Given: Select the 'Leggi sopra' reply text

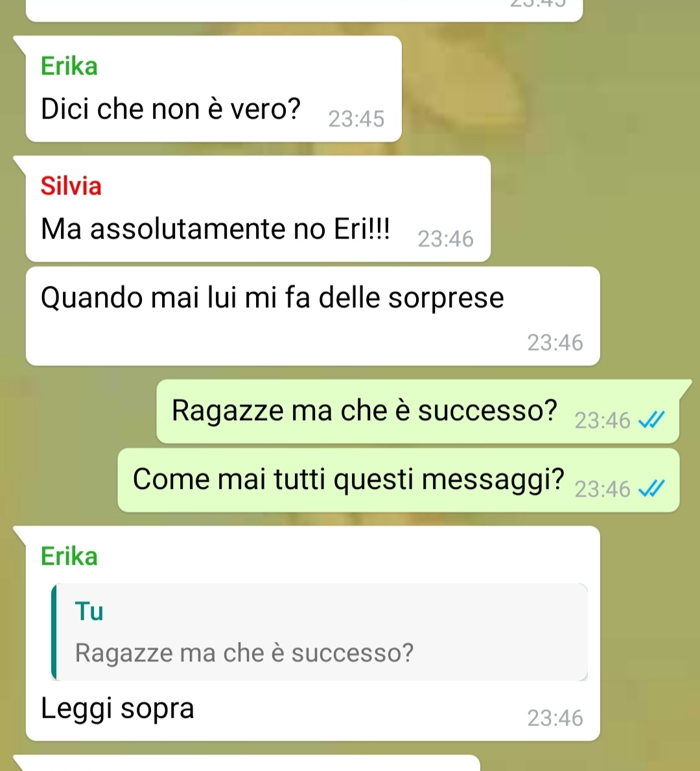Looking at the screenshot, I should [117, 708].
